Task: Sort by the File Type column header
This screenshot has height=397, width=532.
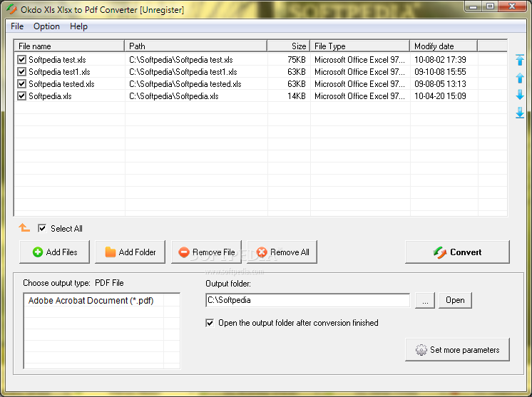Action: point(360,46)
